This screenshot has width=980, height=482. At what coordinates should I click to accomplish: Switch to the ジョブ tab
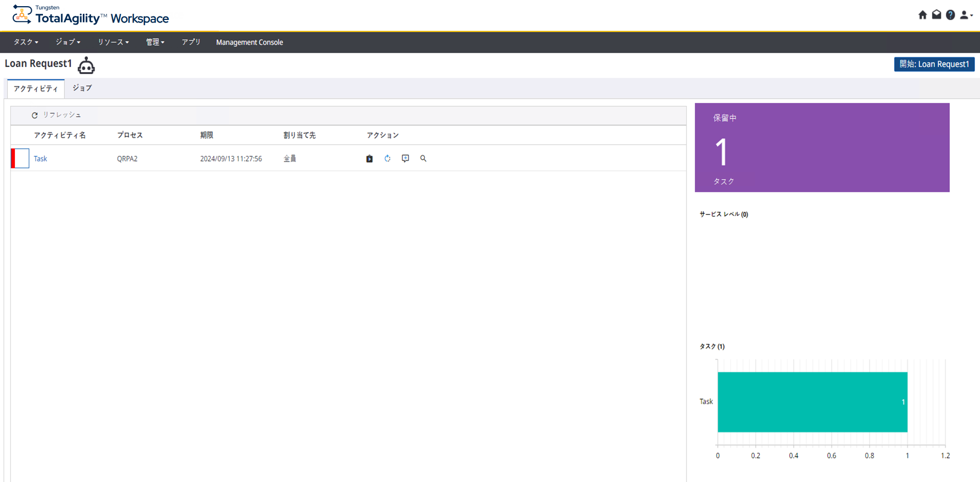82,88
